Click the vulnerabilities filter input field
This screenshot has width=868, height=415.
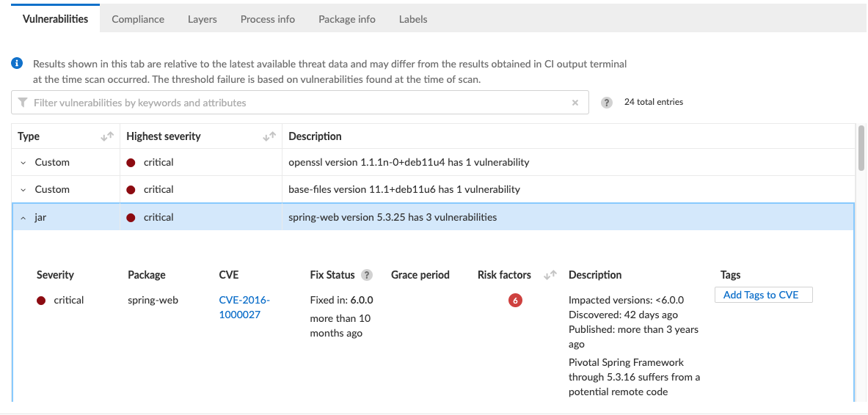pyautogui.click(x=293, y=103)
